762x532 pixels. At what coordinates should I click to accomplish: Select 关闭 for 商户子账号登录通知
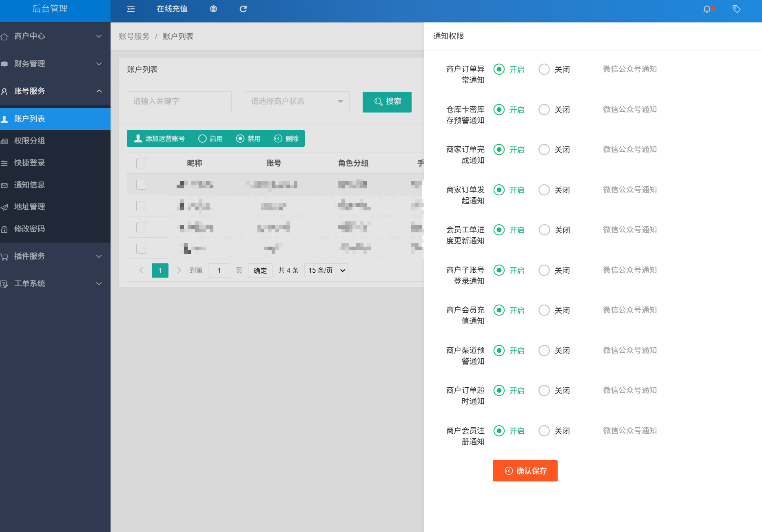pyautogui.click(x=544, y=270)
